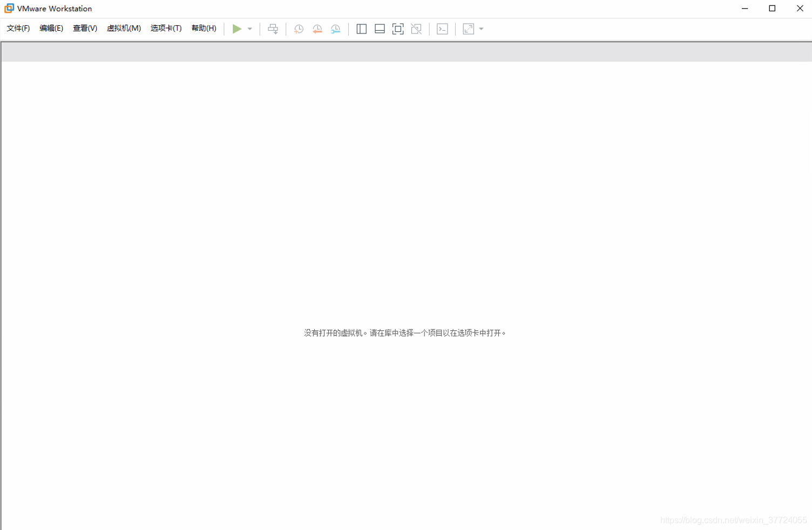This screenshot has width=812, height=530.
Task: Open the console view icon
Action: (x=443, y=29)
